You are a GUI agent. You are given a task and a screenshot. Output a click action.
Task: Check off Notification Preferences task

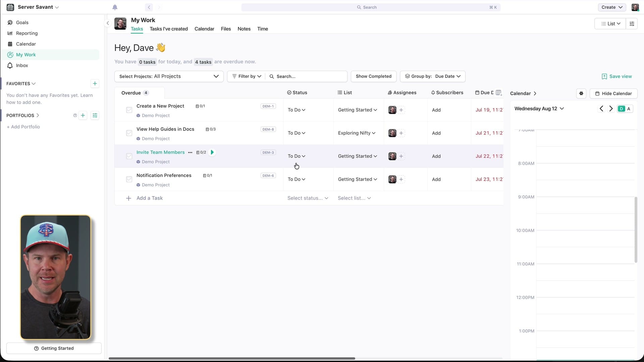point(129,179)
